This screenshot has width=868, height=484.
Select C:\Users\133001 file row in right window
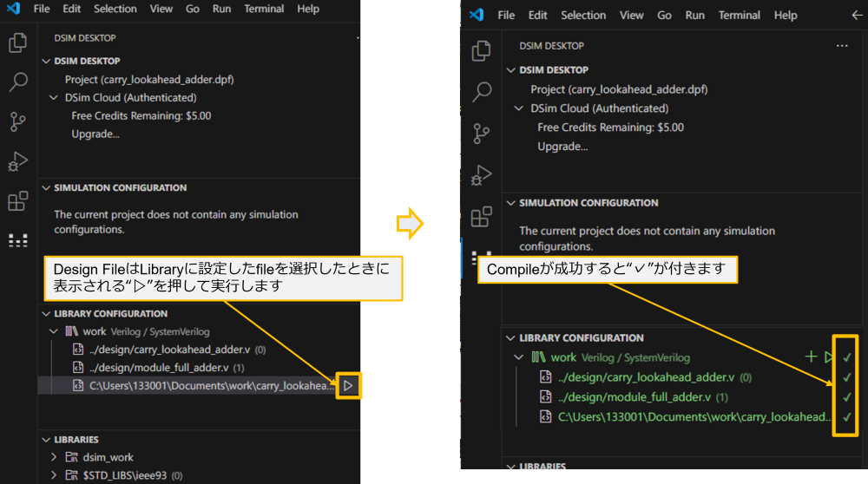click(x=681, y=417)
